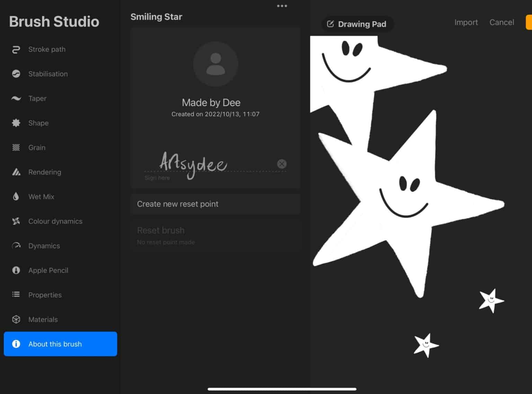Open the Shape settings panel
The image size is (532, 394).
click(x=16, y=123)
